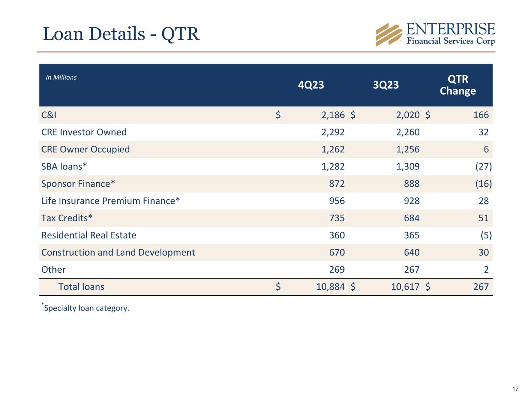Click the page number 17
This screenshot has width=532, height=399.
click(515, 389)
